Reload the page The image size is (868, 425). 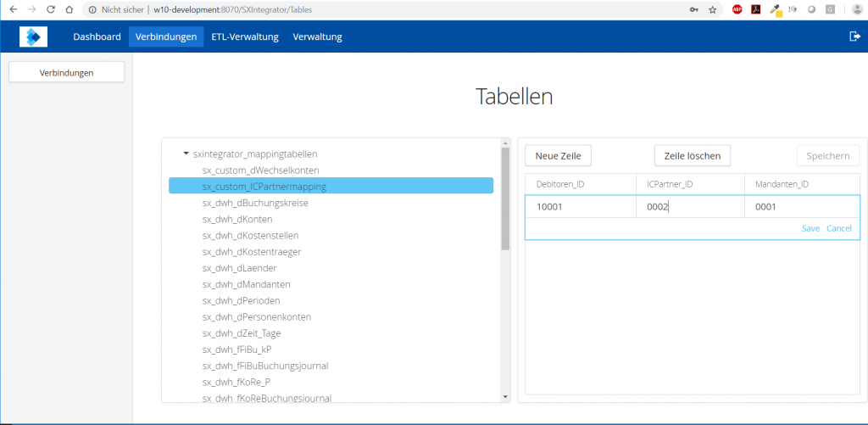(x=50, y=9)
